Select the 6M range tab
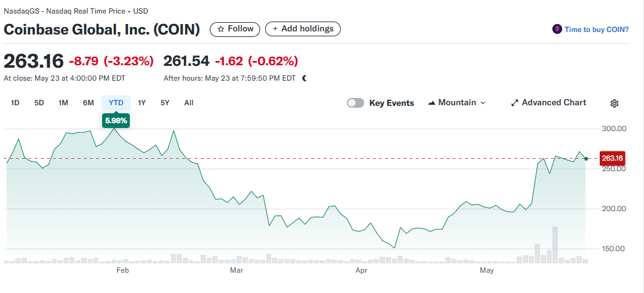 tap(89, 103)
